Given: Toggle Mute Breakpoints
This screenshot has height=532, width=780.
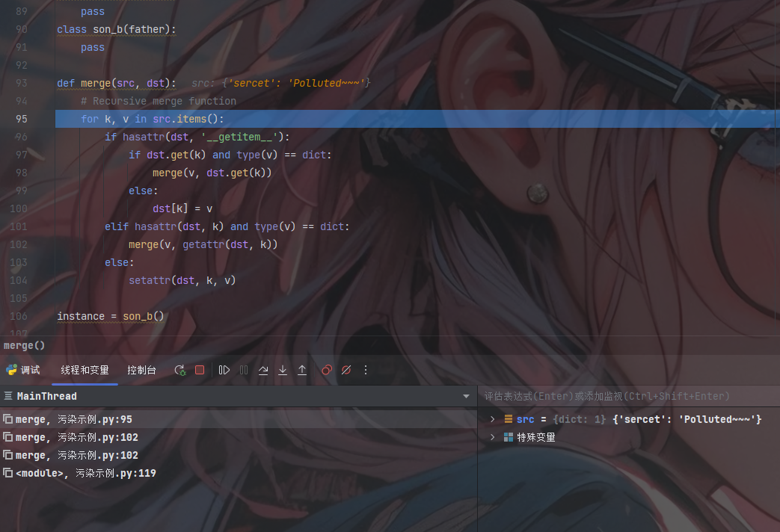Looking at the screenshot, I should (x=346, y=370).
